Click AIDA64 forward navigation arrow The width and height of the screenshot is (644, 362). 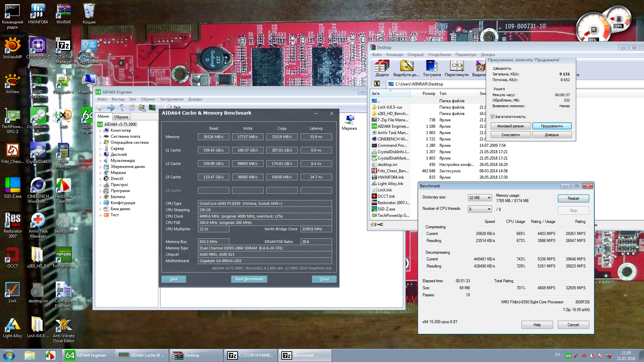pos(111,108)
